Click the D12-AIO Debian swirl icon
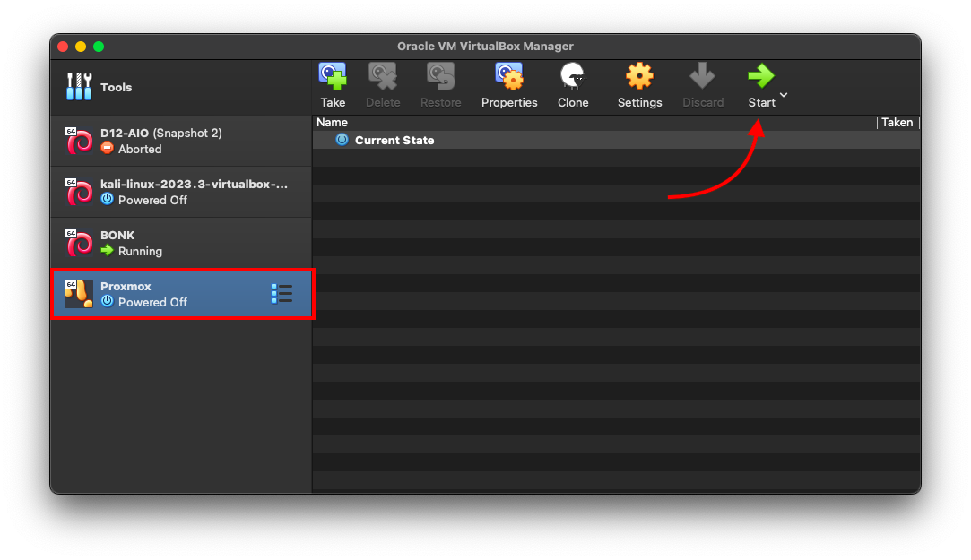This screenshot has height=560, width=971. pos(79,141)
